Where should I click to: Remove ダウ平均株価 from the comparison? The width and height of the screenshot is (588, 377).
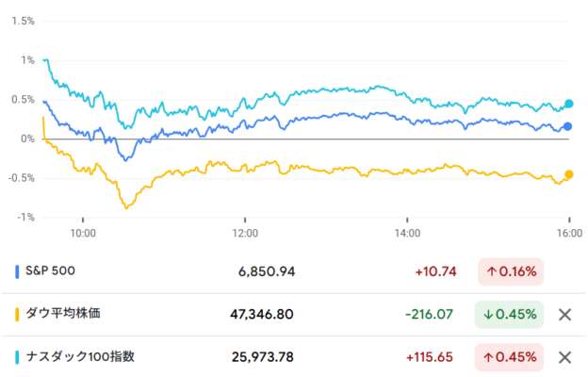coord(565,315)
